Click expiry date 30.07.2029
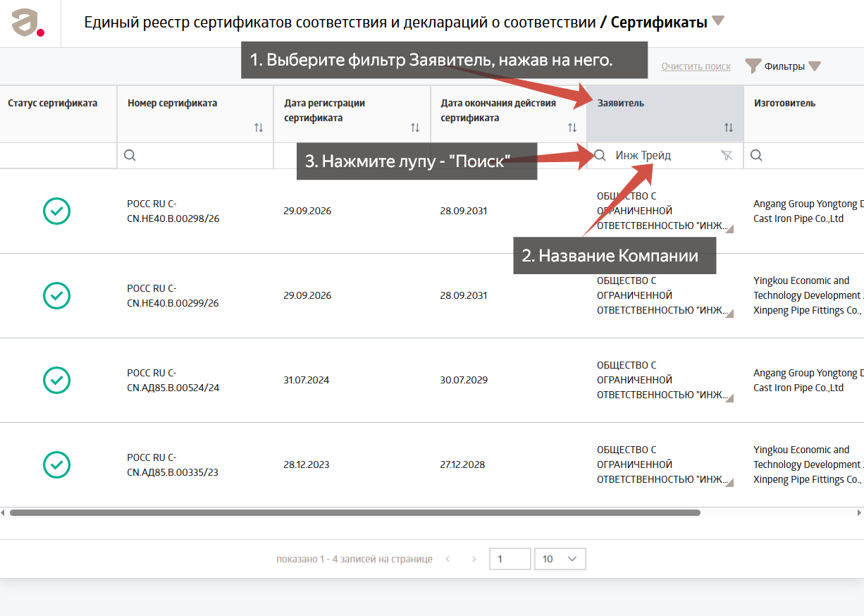864x616 pixels. click(x=464, y=380)
